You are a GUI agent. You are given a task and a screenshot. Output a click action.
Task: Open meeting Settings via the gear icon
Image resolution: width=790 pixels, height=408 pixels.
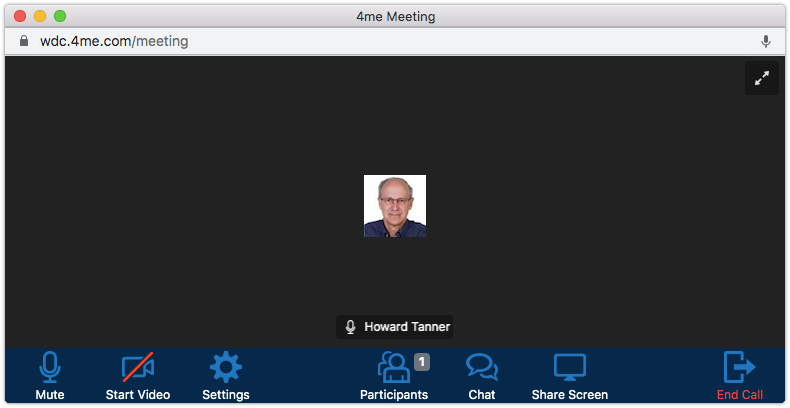click(226, 376)
